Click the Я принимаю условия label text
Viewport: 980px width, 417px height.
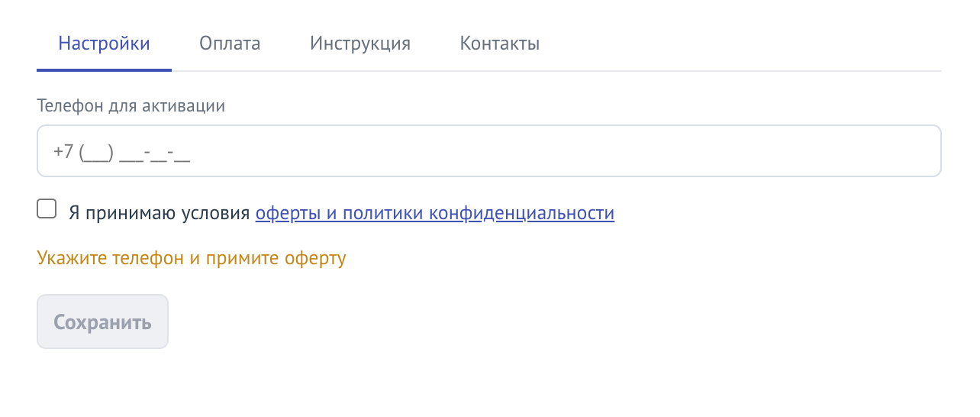tap(160, 213)
